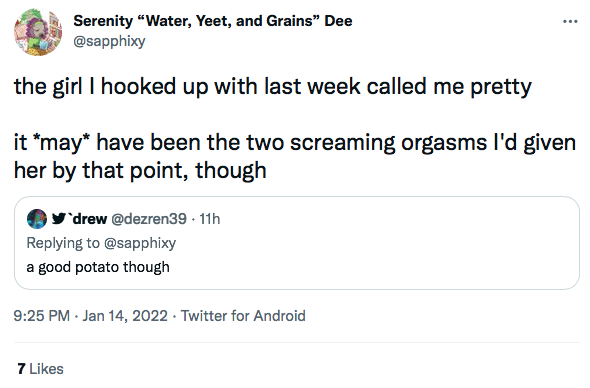Click drew's small profile avatar
This screenshot has height=388, width=590.
pos(37,219)
